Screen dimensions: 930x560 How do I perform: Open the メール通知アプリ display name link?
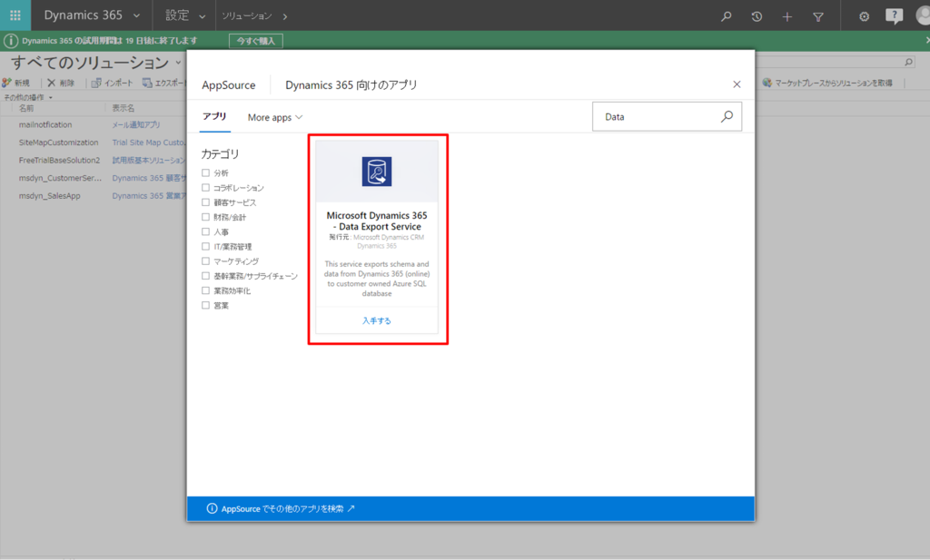136,124
